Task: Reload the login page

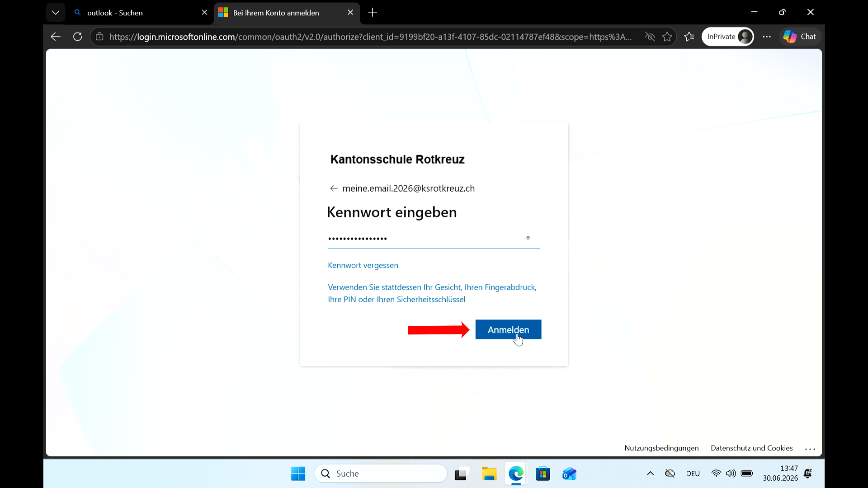Action: tap(78, 37)
